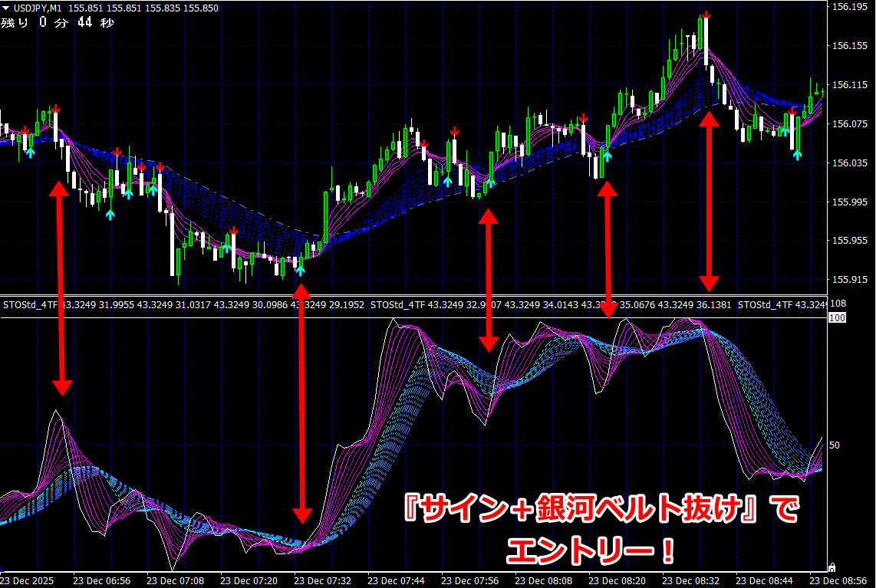Click the 50 level label on stochastic scale
Image resolution: width=876 pixels, height=588 pixels.
[834, 445]
